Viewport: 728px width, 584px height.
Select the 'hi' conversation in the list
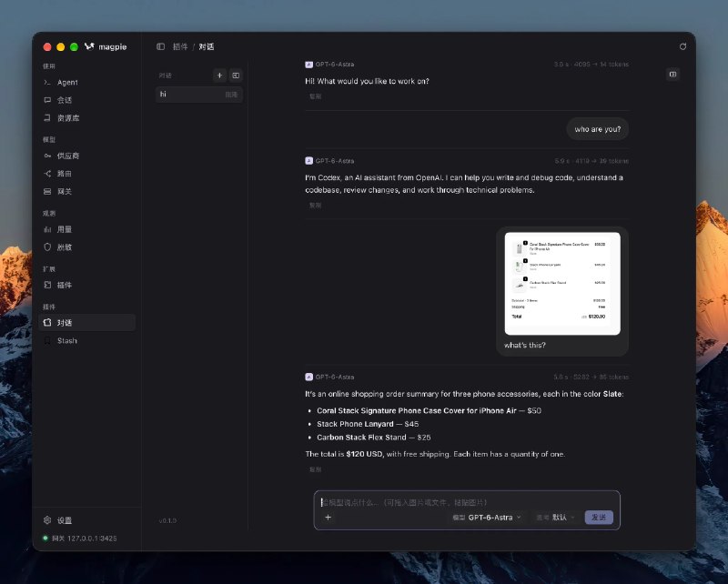198,95
